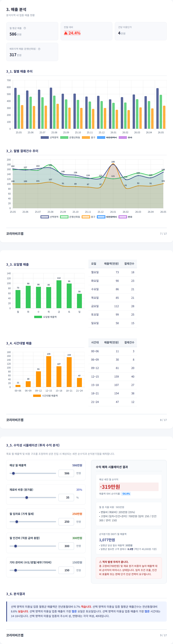Click the 3. 매출 분석 title
The width and height of the screenshot is (173, 644).
point(16,9)
